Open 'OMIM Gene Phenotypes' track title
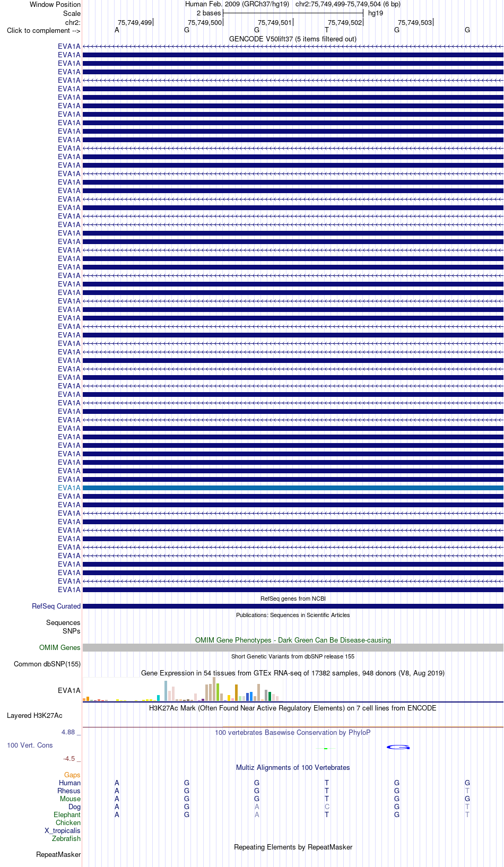 point(293,640)
